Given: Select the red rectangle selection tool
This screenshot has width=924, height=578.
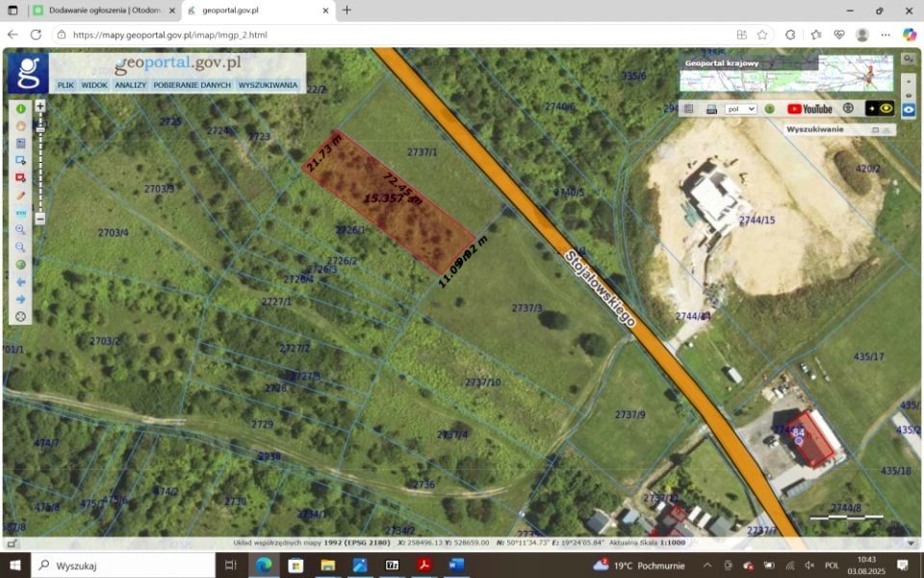Looking at the screenshot, I should 20,177.
